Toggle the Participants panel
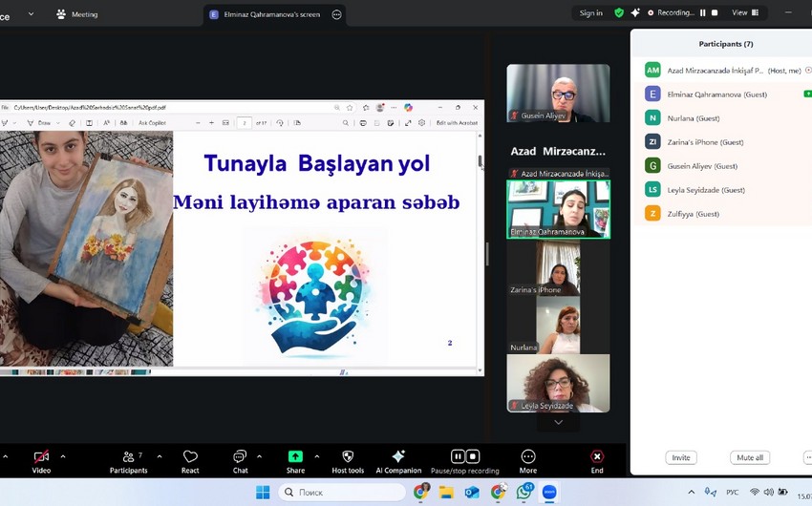 coord(128,461)
